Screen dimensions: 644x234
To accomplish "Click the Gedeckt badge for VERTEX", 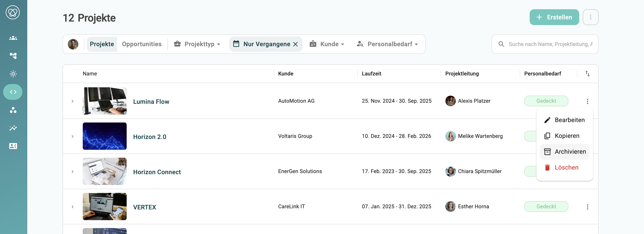I will point(546,207).
